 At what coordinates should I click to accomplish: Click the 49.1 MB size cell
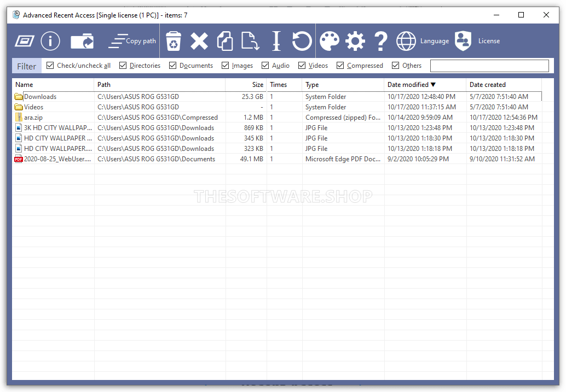tap(252, 159)
